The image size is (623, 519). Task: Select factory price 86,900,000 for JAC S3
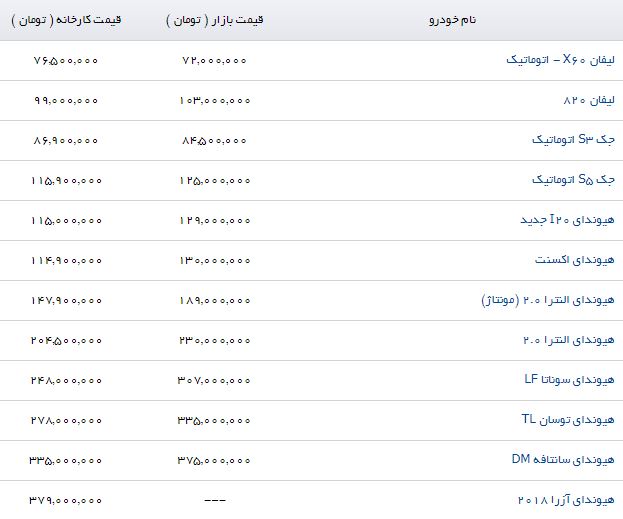(66, 140)
